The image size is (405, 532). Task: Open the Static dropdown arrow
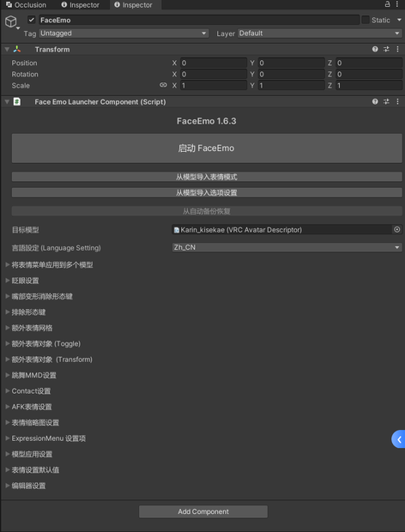(399, 20)
